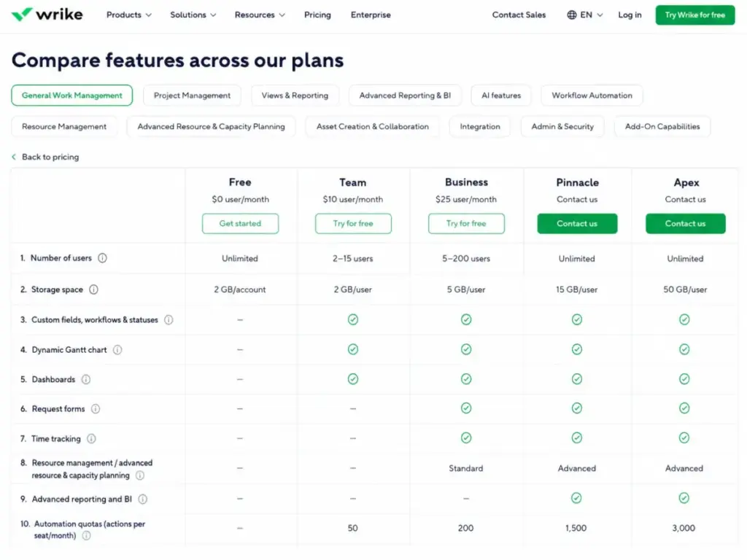Click Try Wrike for free button
Screen dimensions: 747x560
(x=695, y=15)
